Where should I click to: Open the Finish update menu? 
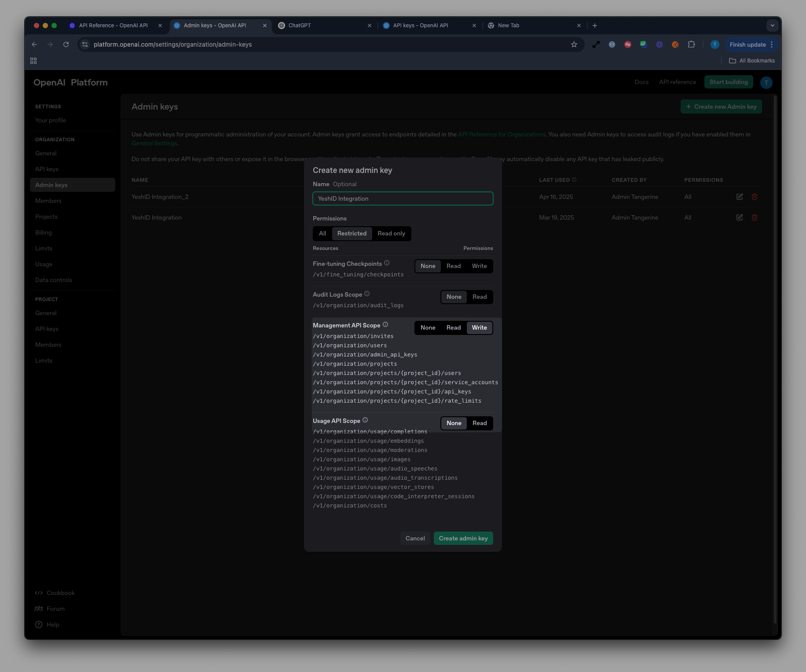(x=751, y=44)
